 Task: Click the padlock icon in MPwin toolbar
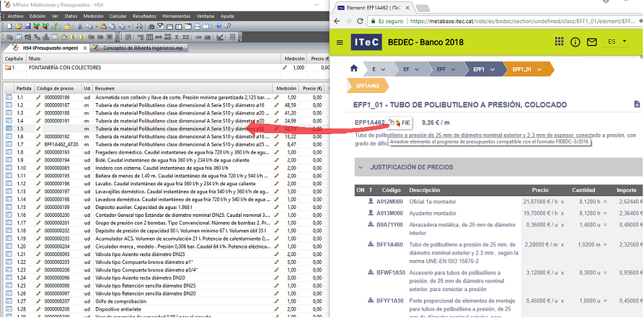click(x=67, y=26)
